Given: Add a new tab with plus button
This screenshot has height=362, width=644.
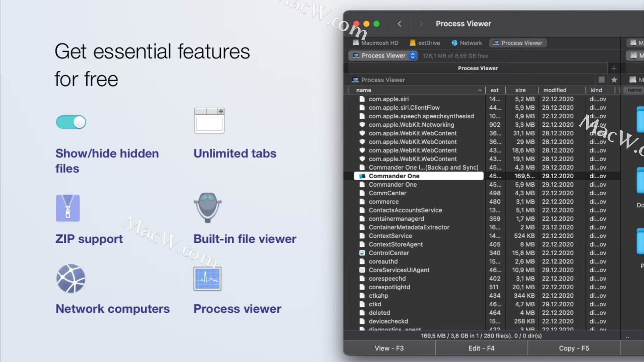Looking at the screenshot, I should (614, 68).
